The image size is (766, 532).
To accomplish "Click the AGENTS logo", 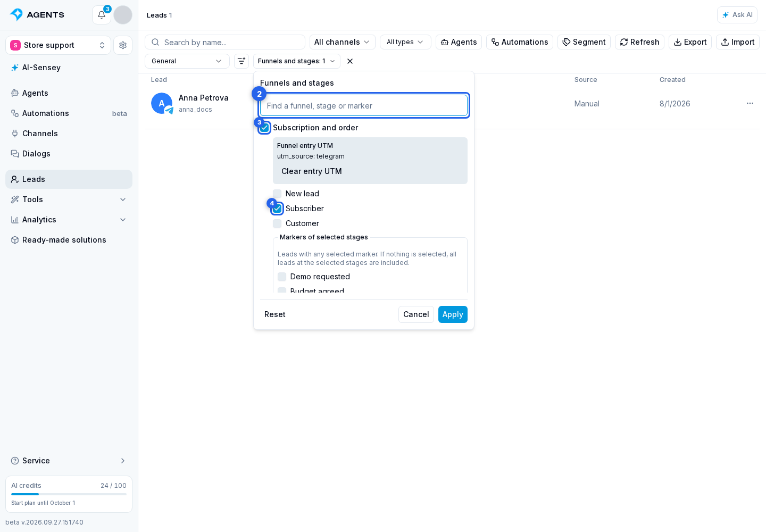I will coord(37,15).
